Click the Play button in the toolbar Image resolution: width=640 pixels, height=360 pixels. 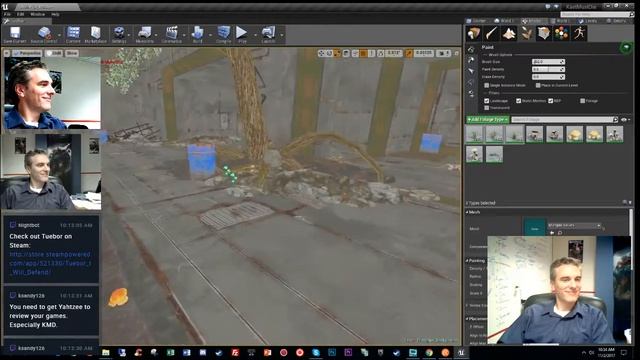tap(242, 32)
